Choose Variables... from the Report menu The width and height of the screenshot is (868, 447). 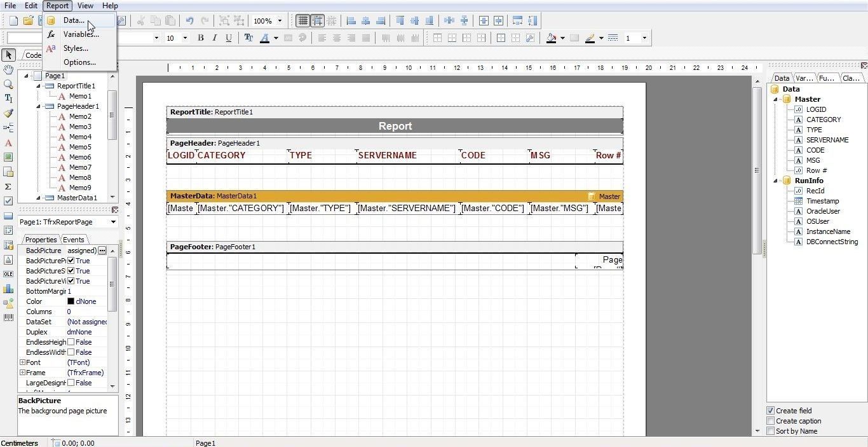(80, 34)
